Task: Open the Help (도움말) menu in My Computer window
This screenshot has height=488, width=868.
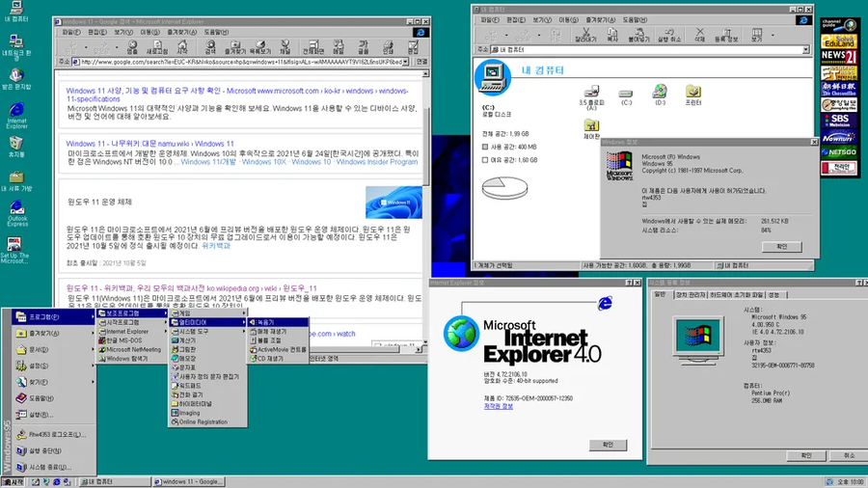Action: tap(635, 20)
